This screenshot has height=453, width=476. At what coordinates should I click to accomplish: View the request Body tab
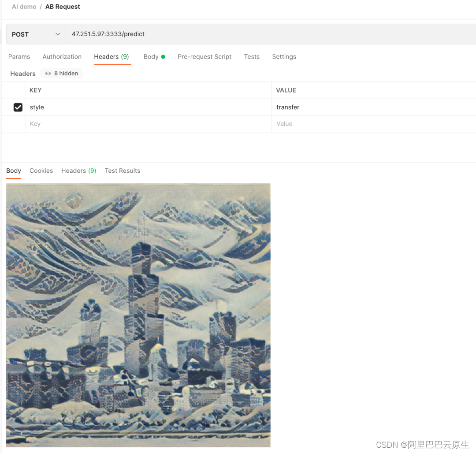pyautogui.click(x=151, y=57)
